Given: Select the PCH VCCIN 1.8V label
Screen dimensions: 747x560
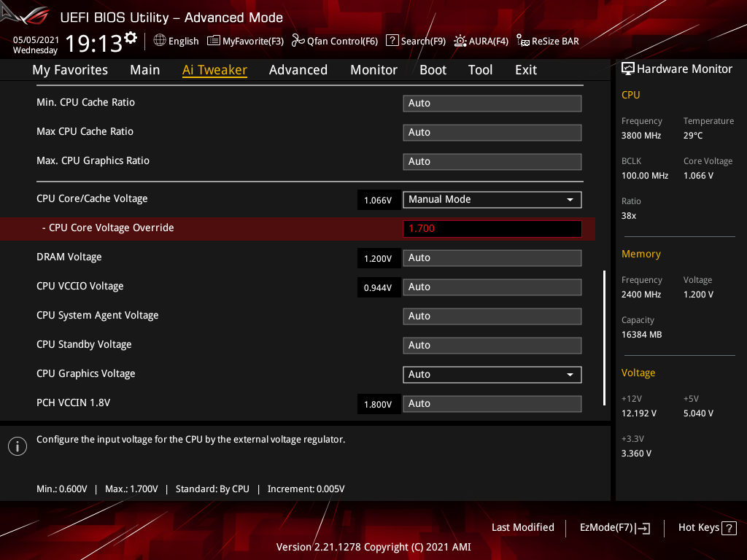Looking at the screenshot, I should 74,402.
